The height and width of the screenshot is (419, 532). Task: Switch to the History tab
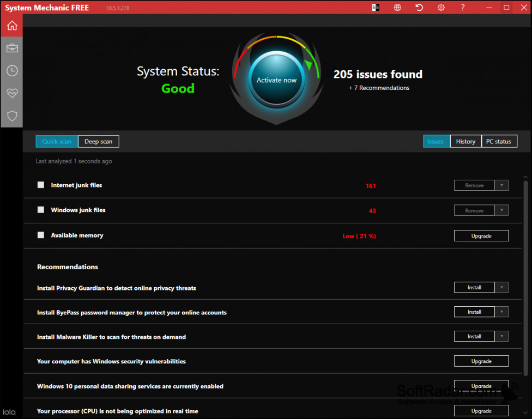coord(465,142)
